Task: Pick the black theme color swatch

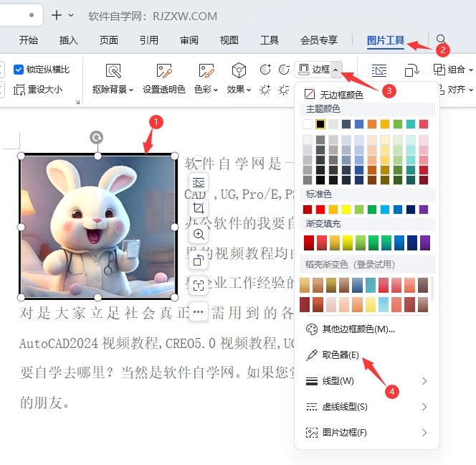Action: [320, 124]
